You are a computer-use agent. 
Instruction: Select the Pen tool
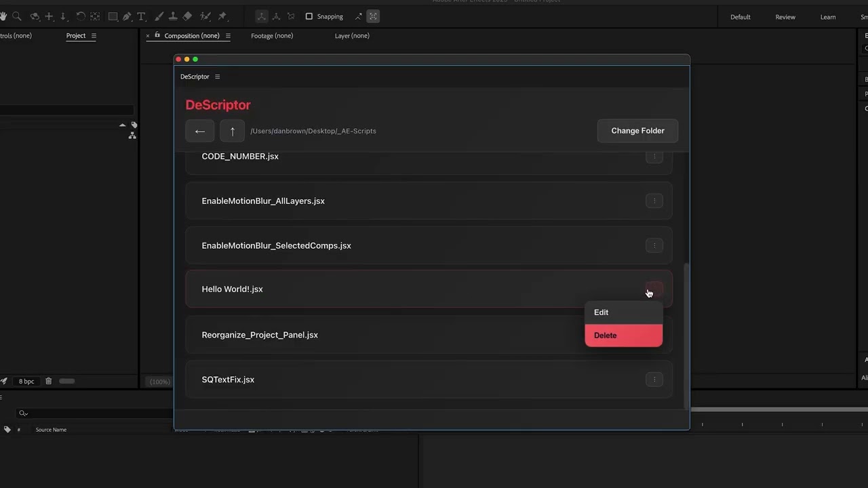(127, 16)
